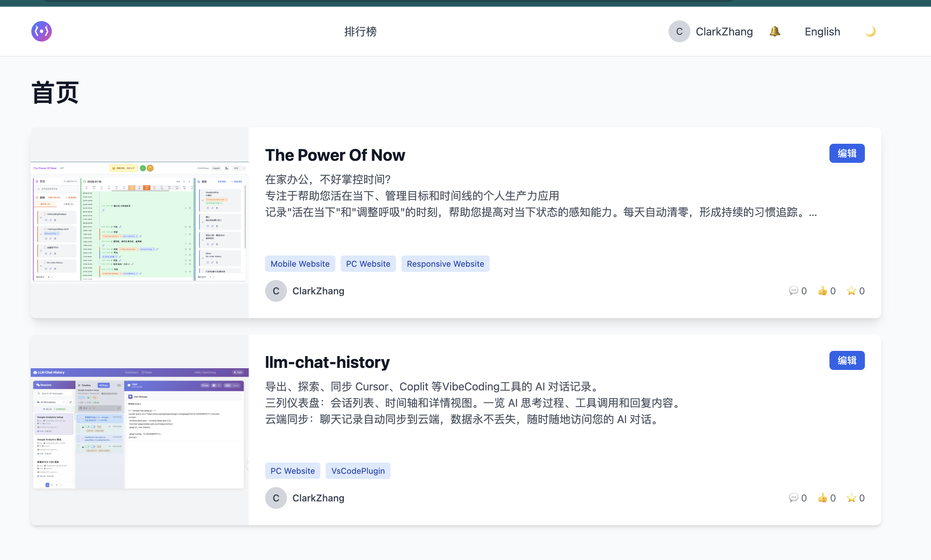Click the comment icon on llm-chat-history
931x560 pixels.
794,498
